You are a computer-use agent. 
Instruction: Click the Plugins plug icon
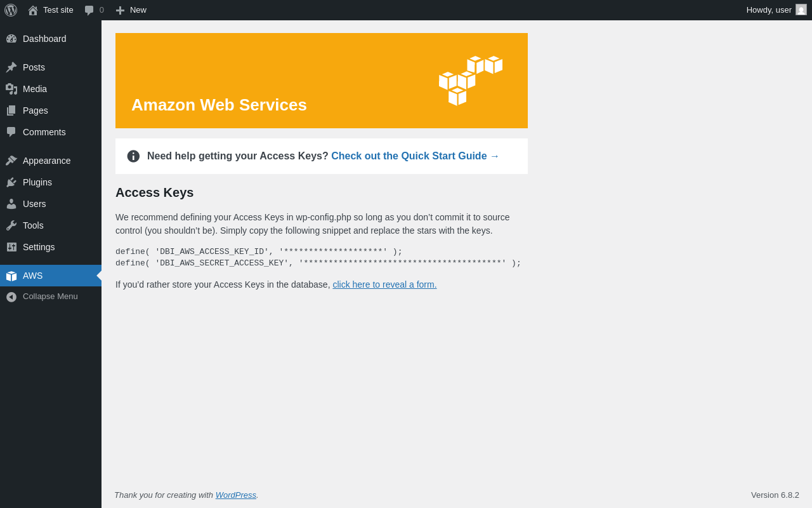click(x=11, y=182)
